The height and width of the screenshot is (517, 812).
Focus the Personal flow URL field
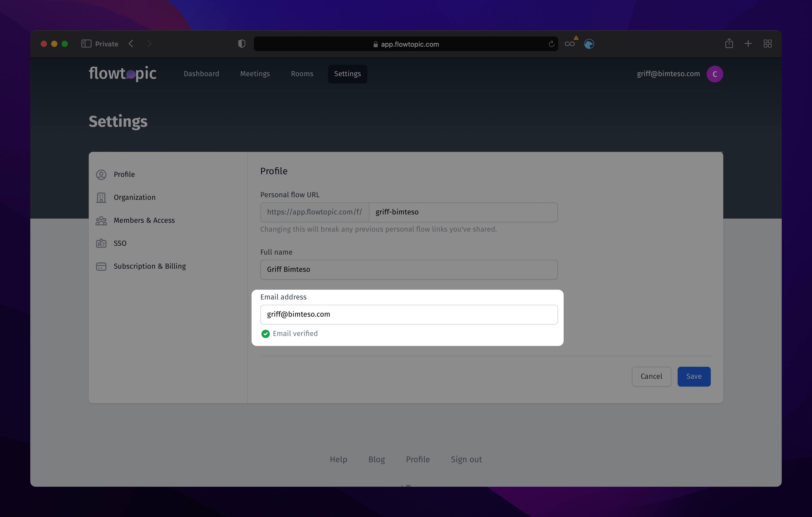[463, 212]
